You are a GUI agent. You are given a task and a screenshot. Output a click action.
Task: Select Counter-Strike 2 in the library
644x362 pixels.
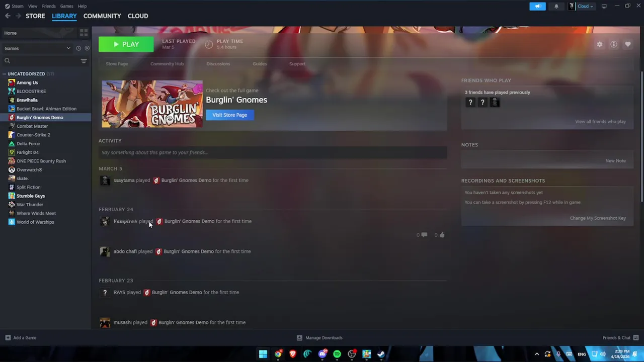tap(33, 135)
